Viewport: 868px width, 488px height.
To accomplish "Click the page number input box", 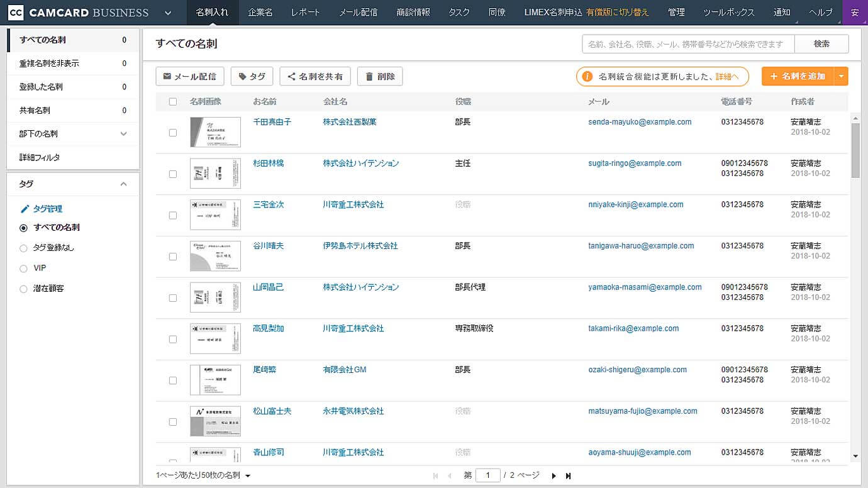I will coord(488,476).
